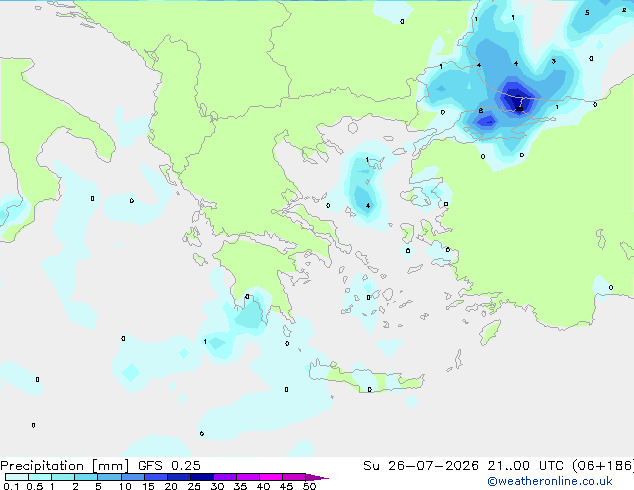Viewport: 634px width, 490px height.
Task: Click the '(06+186)' forecast run text
Action: tap(603, 466)
